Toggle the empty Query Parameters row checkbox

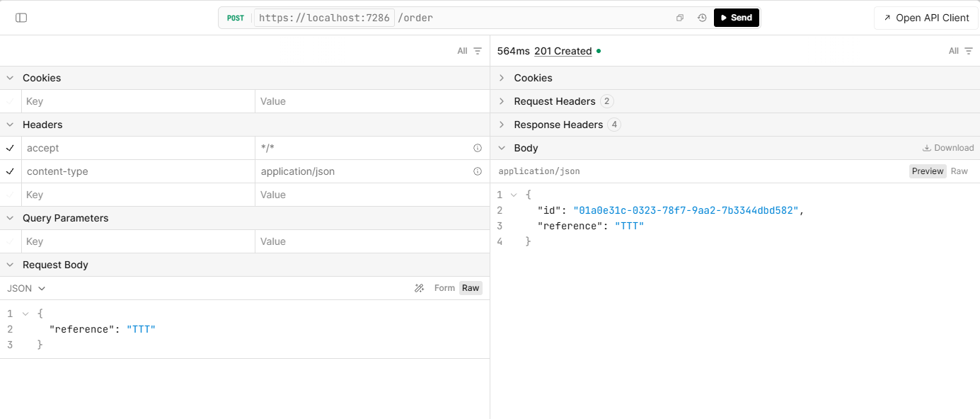[x=10, y=241]
